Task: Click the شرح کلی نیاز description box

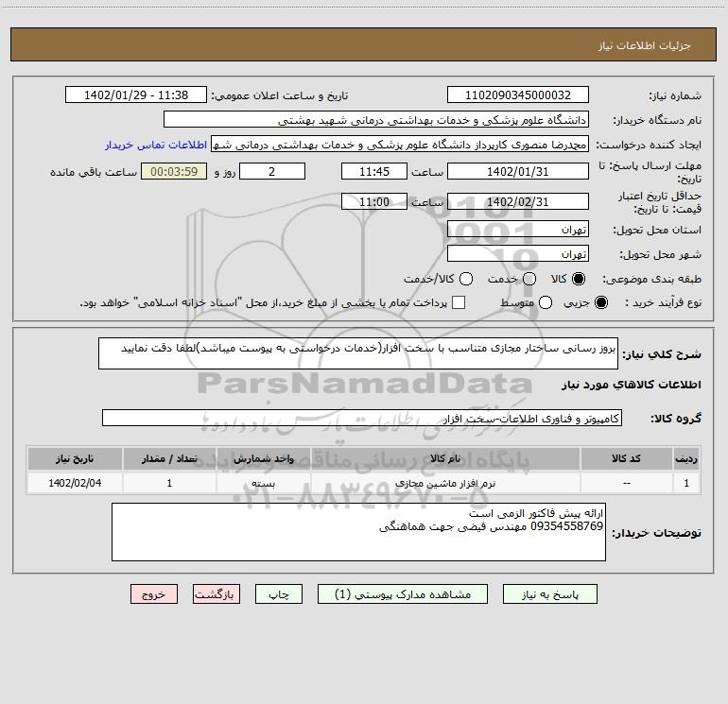Action: (358, 353)
